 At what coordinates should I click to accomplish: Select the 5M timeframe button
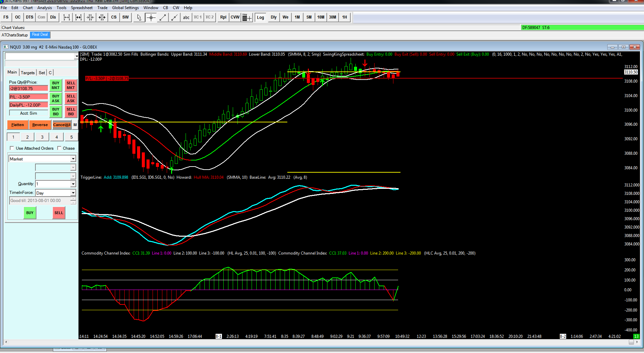pyautogui.click(x=309, y=18)
